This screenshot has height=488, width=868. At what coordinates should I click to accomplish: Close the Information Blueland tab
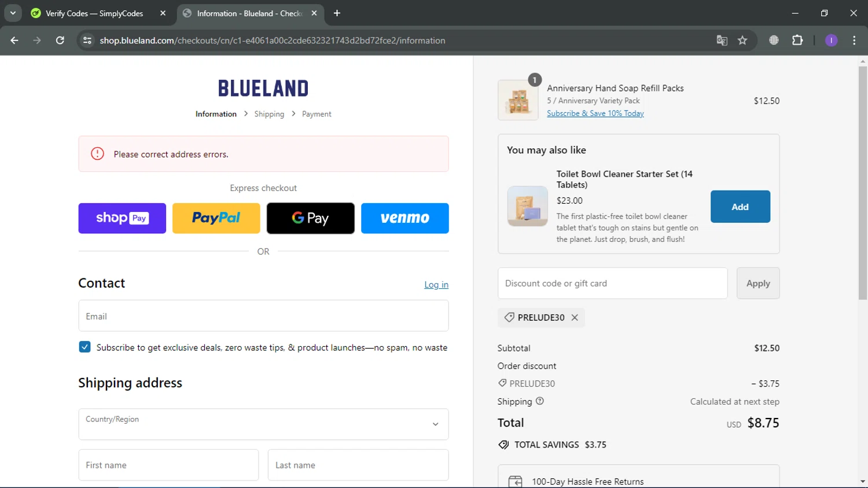tap(314, 13)
